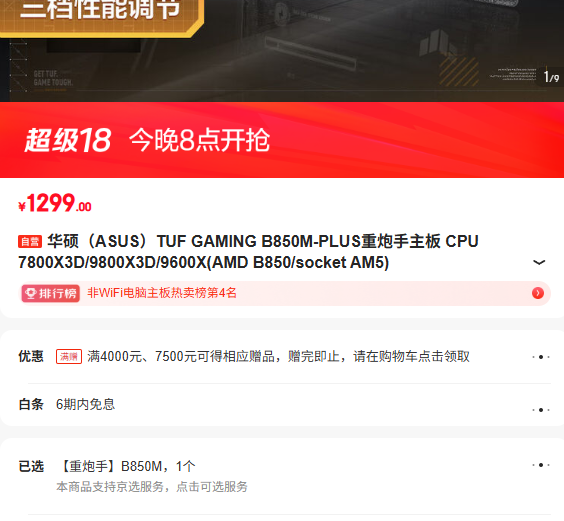Open the 非WiFi电脑主板热卖榜第4名 ranking link
564x521 pixels.
[162, 293]
